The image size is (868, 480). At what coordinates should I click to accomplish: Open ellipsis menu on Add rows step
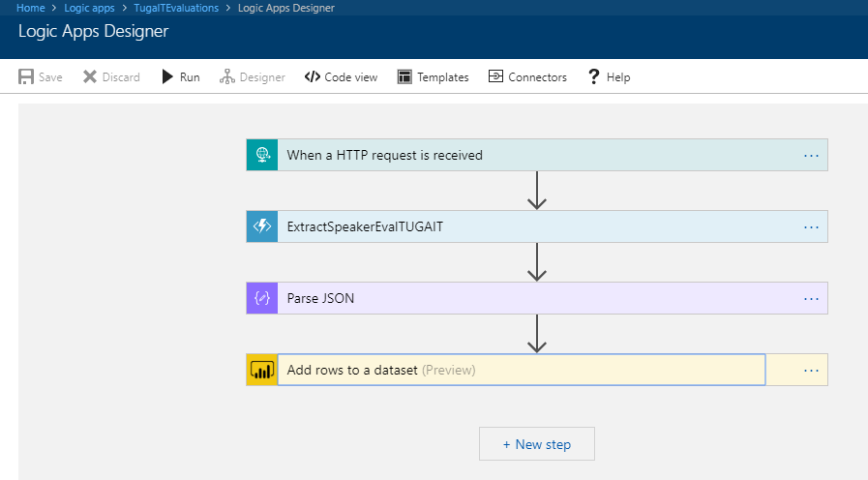(811, 371)
